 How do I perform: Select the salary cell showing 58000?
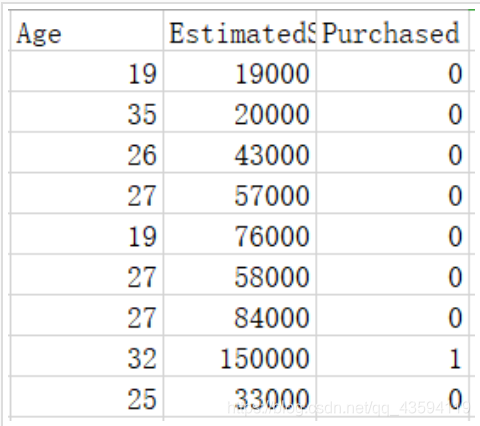click(x=240, y=274)
